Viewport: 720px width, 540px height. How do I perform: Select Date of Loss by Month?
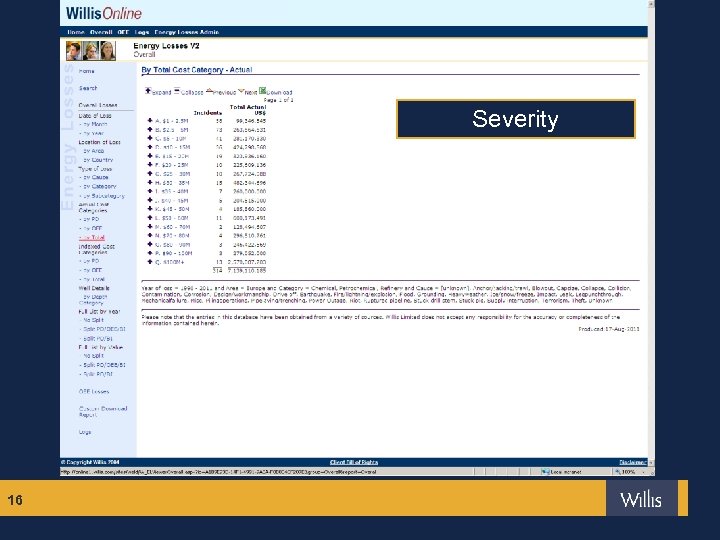point(95,124)
